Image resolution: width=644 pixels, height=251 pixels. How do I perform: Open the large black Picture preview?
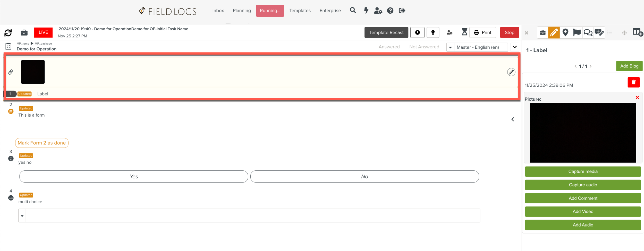pos(583,133)
